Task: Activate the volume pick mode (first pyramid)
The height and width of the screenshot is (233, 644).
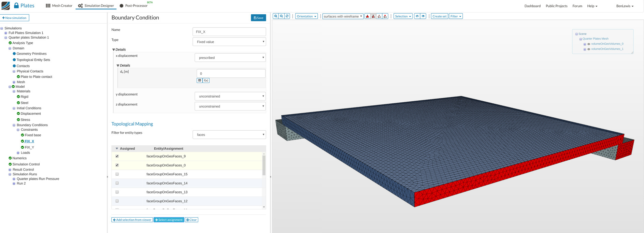Action: pyautogui.click(x=368, y=16)
